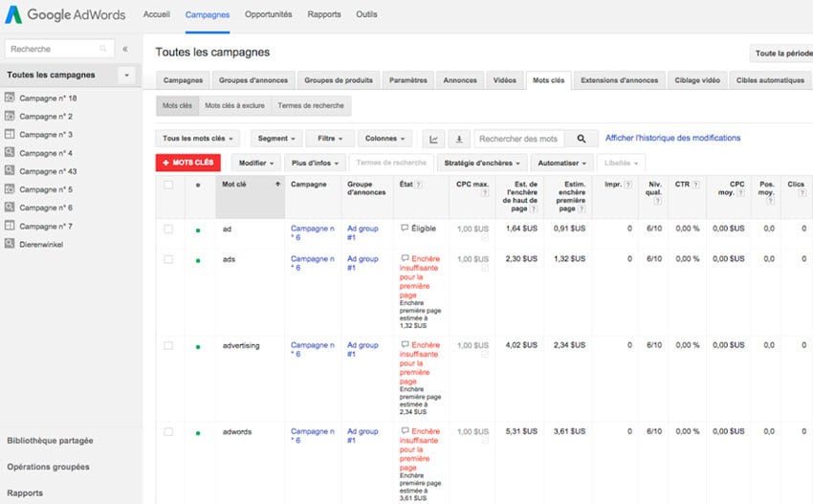Open the chart view icon button

coord(433,139)
